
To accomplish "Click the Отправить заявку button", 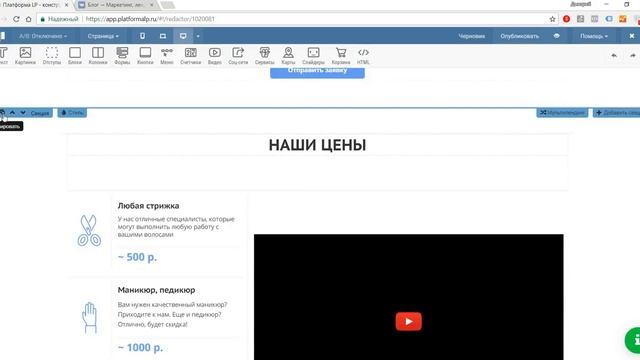I will tap(317, 72).
